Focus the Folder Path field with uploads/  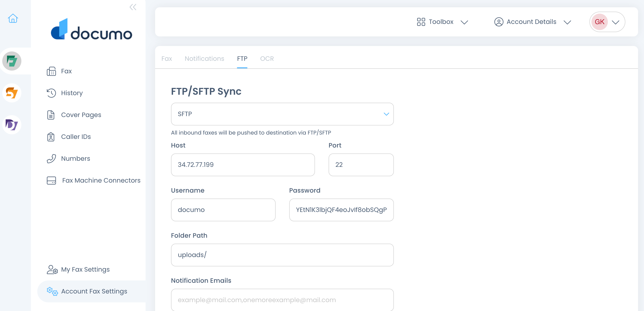pos(282,255)
